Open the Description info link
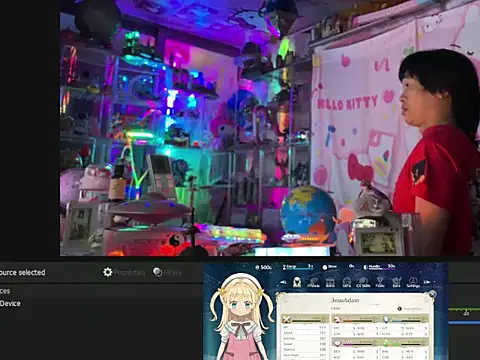 coord(410,309)
